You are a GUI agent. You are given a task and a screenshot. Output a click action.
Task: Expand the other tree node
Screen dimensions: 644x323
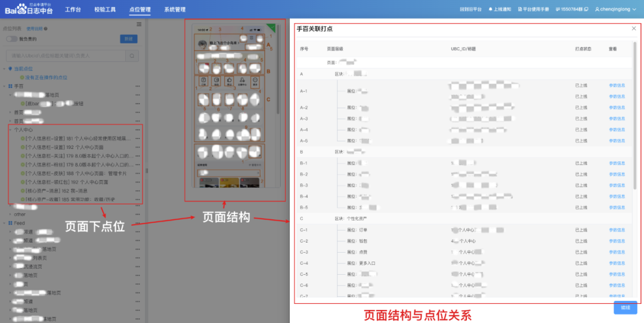coord(10,214)
